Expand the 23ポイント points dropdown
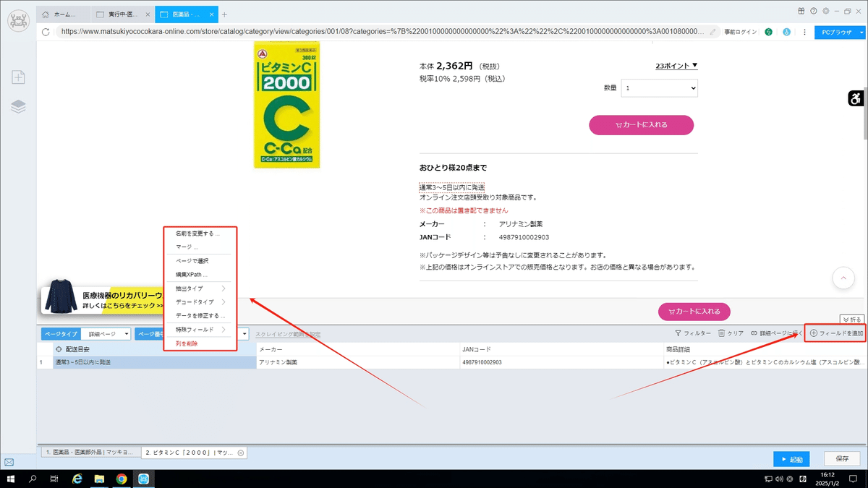868x488 pixels. tap(676, 65)
